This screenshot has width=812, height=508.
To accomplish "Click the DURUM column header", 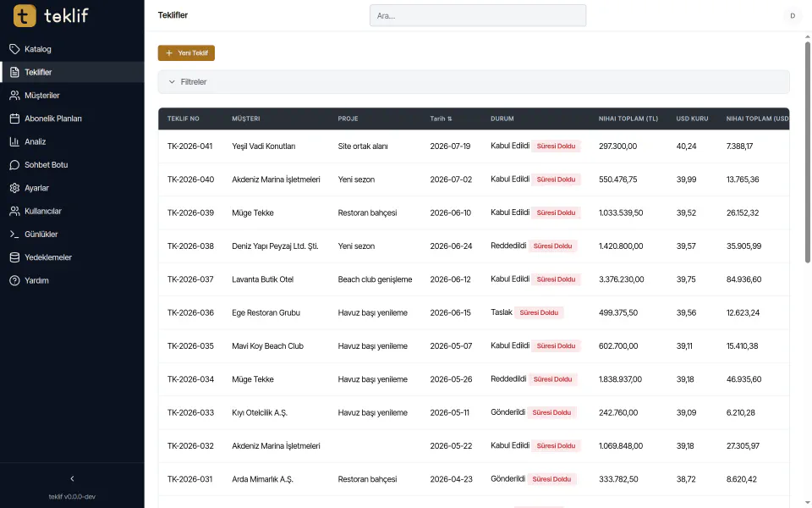I will pos(502,119).
